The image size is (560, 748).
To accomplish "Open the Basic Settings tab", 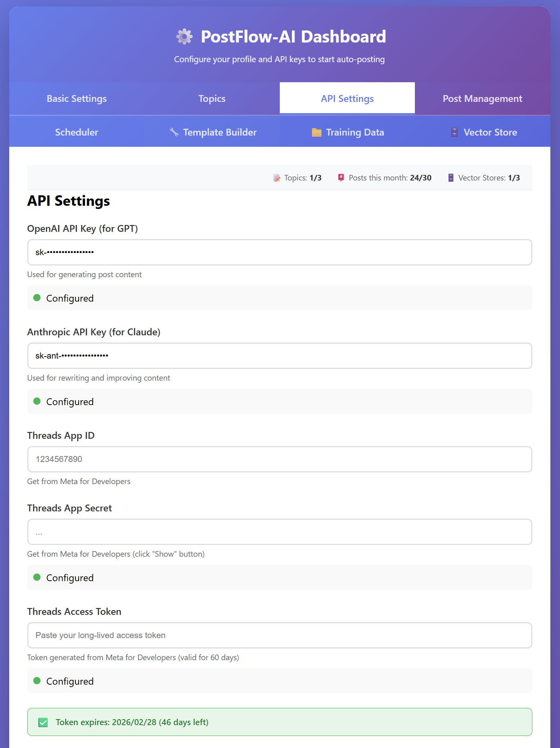I will (77, 98).
